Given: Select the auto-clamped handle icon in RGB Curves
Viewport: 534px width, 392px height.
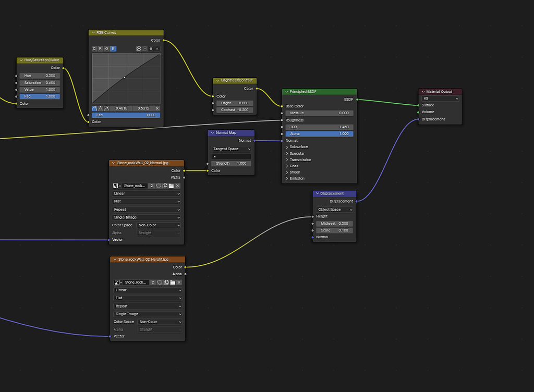Looking at the screenshot, I should pos(106,108).
